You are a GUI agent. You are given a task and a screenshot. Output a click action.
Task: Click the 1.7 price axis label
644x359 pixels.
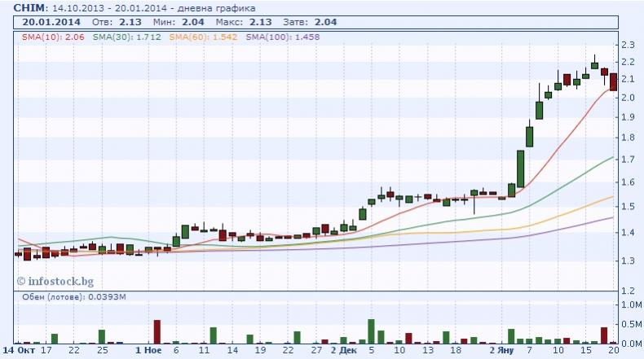point(628,160)
